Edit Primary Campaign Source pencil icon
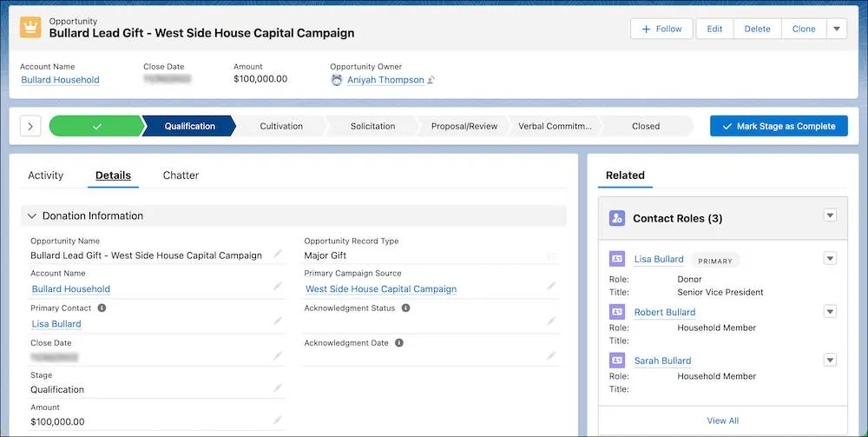Viewport: 868px width, 437px height. click(551, 287)
